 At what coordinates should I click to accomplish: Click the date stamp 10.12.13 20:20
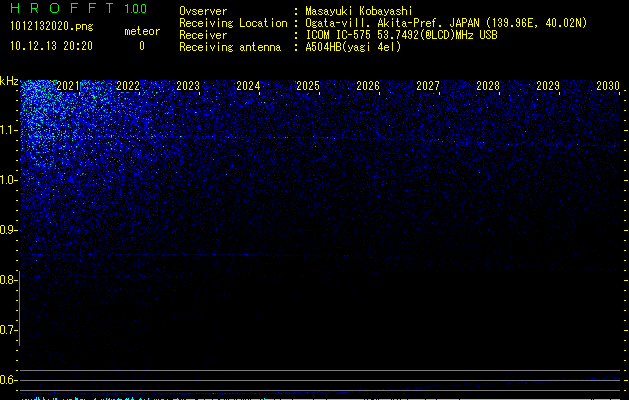pos(51,46)
